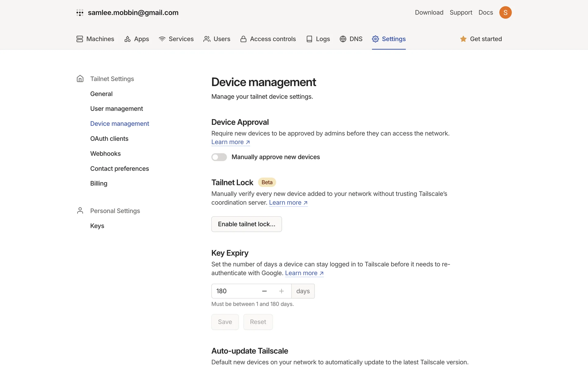Click the Access controls lock icon
This screenshot has width=588, height=368.
(x=243, y=39)
